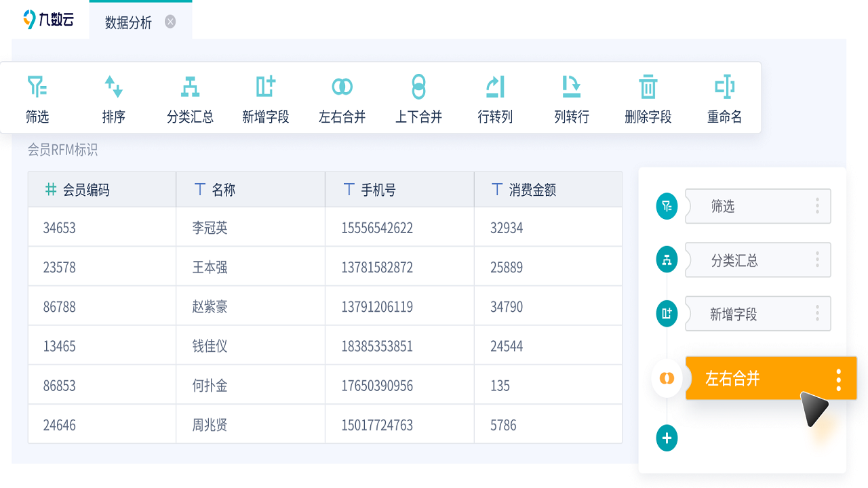Screen dimensions: 868x488
Task: Close the 数据分析 tab
Action: [x=169, y=21]
